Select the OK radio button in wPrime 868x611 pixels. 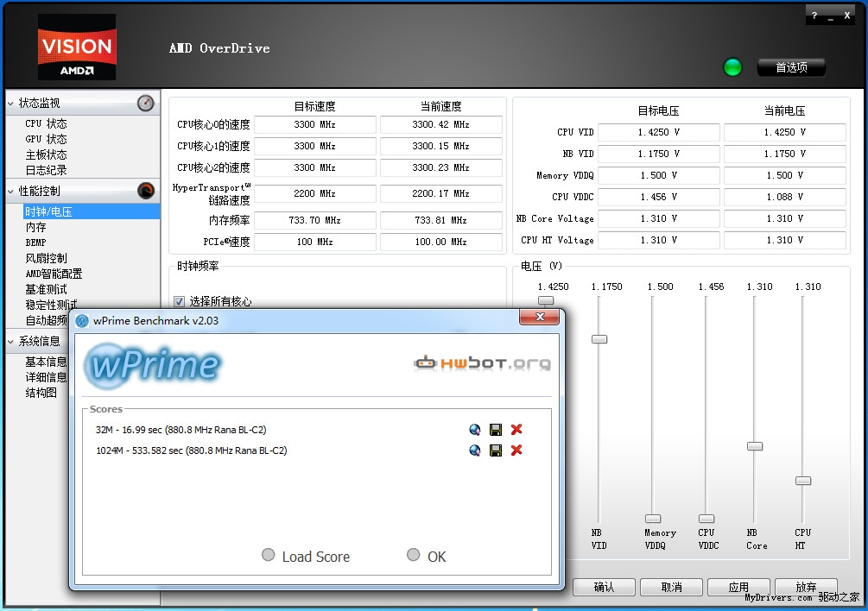pos(414,555)
